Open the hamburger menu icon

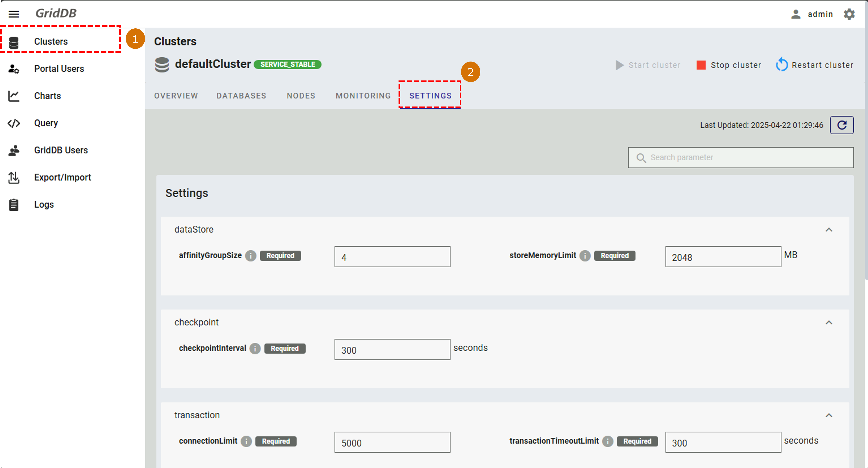[x=14, y=14]
